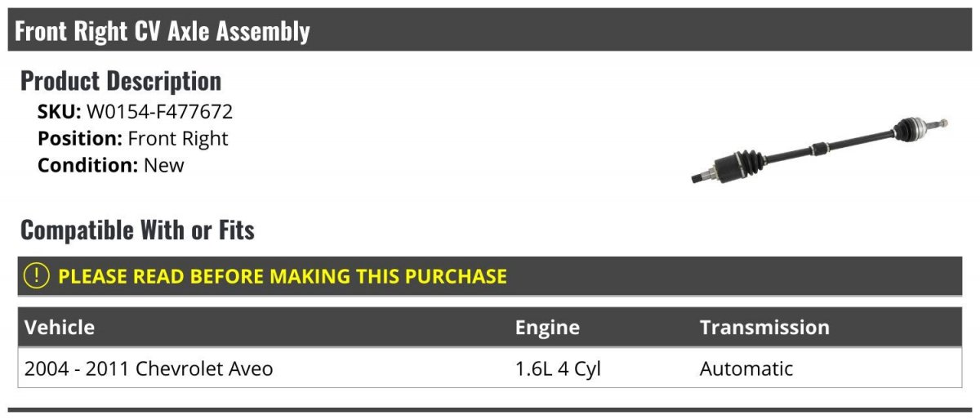Click the Engine column header
The height and width of the screenshot is (420, 980).
coord(547,328)
